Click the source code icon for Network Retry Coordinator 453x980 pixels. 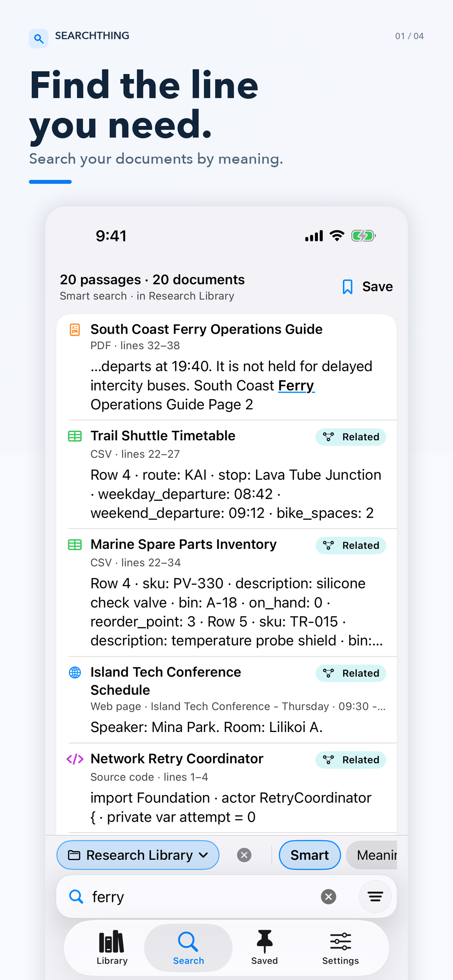[75, 759]
